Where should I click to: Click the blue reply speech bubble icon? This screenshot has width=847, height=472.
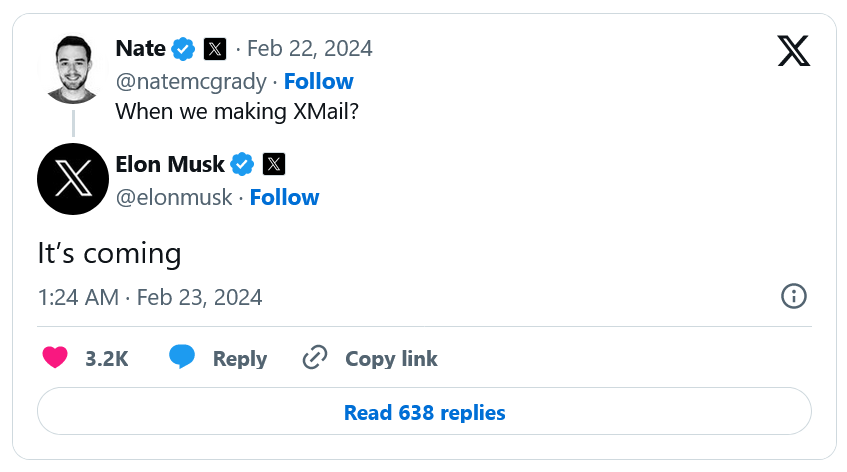click(182, 356)
